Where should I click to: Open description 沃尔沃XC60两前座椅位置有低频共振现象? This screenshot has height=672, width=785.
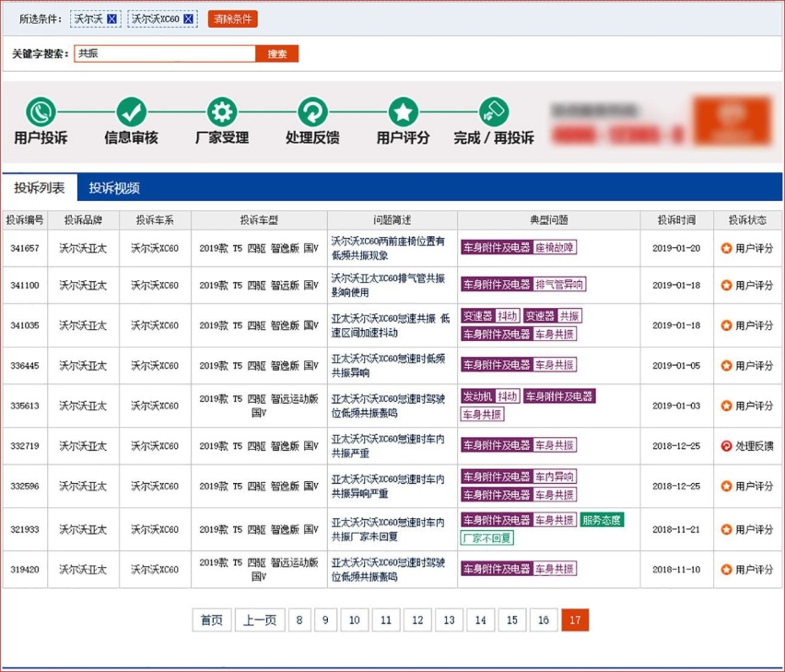tap(388, 248)
